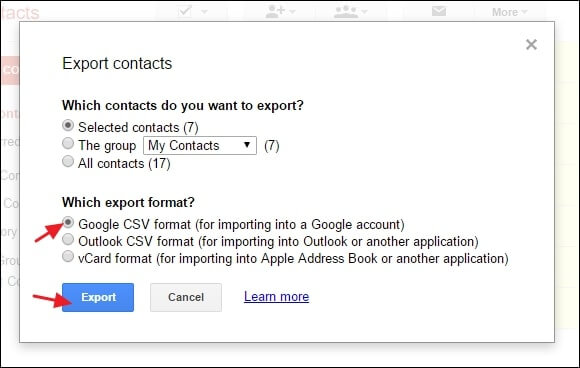Open the Learn more link

276,297
